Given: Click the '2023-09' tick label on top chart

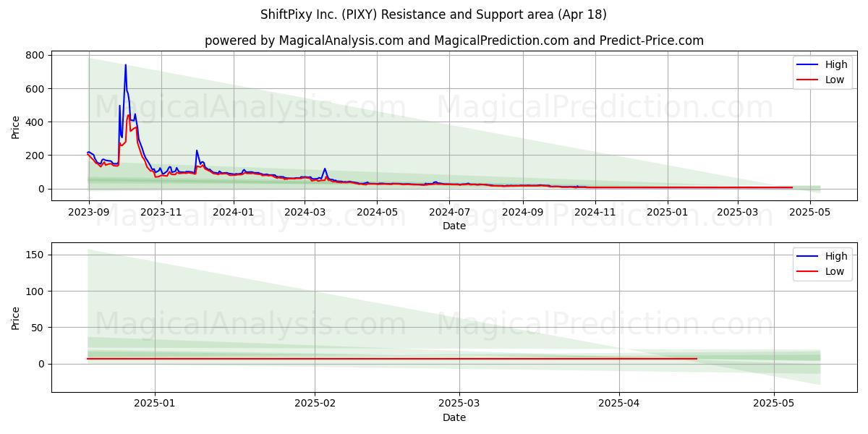Looking at the screenshot, I should click(89, 212).
